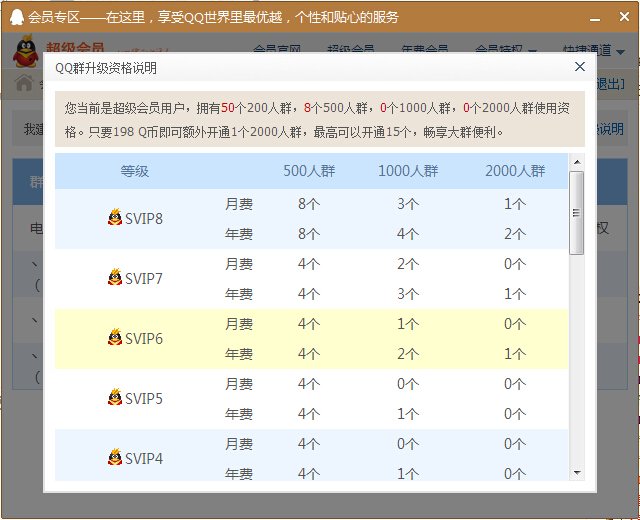This screenshot has width=640, height=520.
Task: Close the QQ群升级资格说明 dialog
Action: point(580,67)
